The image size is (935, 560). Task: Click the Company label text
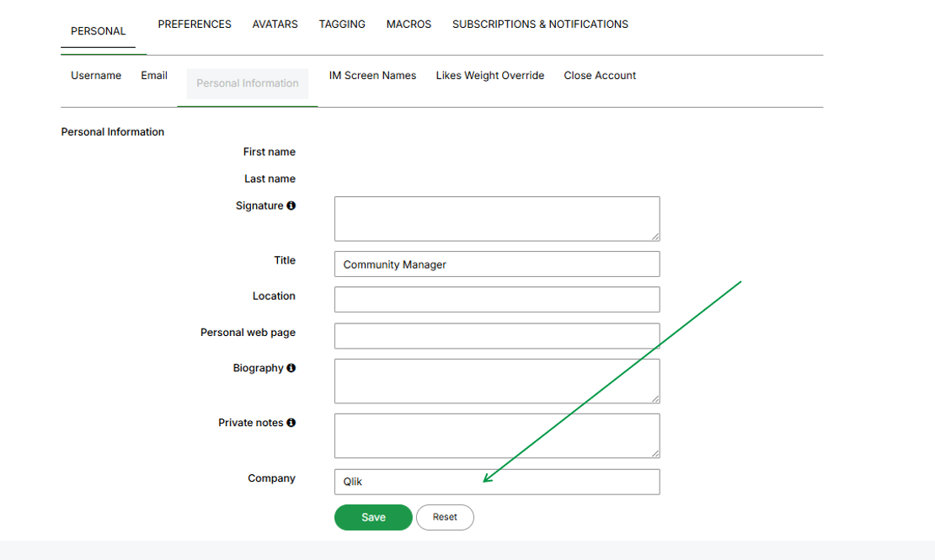click(x=271, y=478)
